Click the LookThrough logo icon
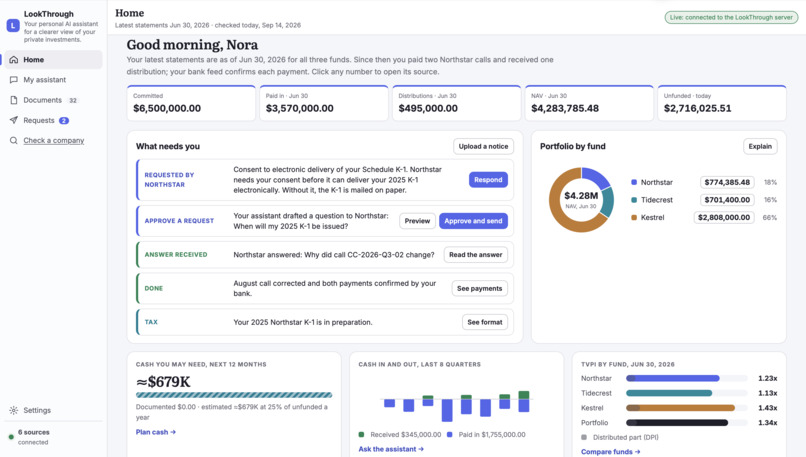 coord(13,25)
